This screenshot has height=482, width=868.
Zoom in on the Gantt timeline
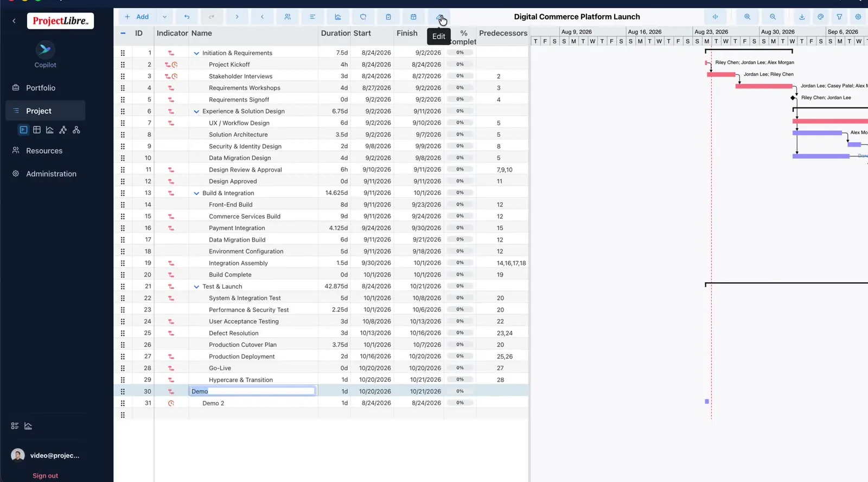(748, 17)
